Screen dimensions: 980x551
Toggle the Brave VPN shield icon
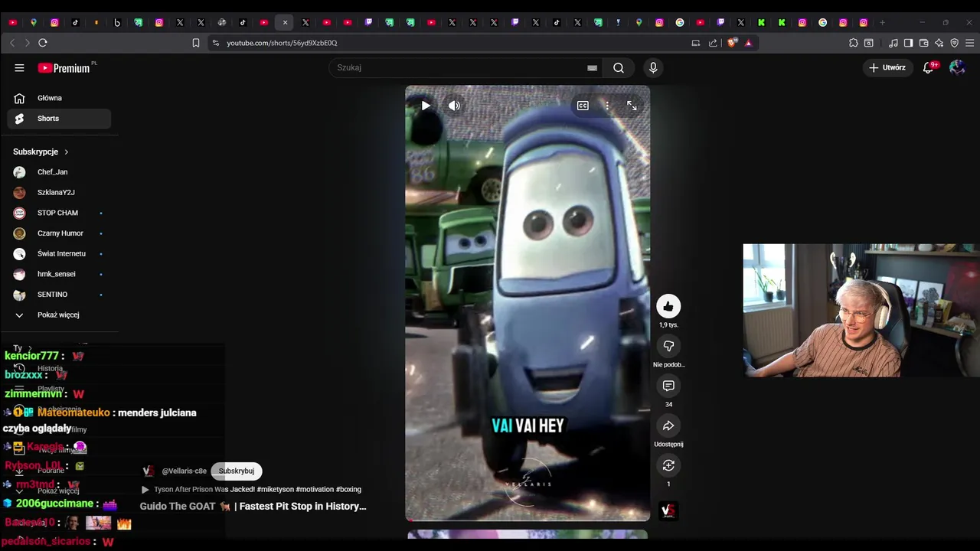[x=954, y=43]
